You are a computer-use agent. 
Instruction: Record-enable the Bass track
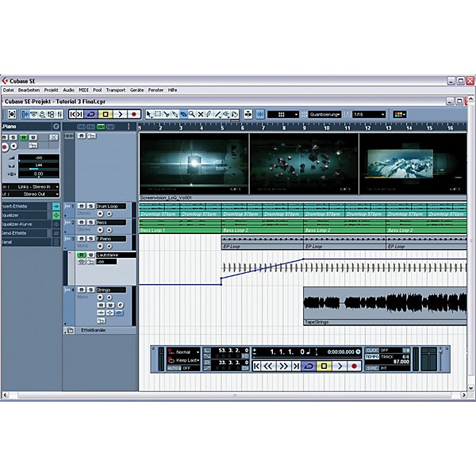pos(100,230)
